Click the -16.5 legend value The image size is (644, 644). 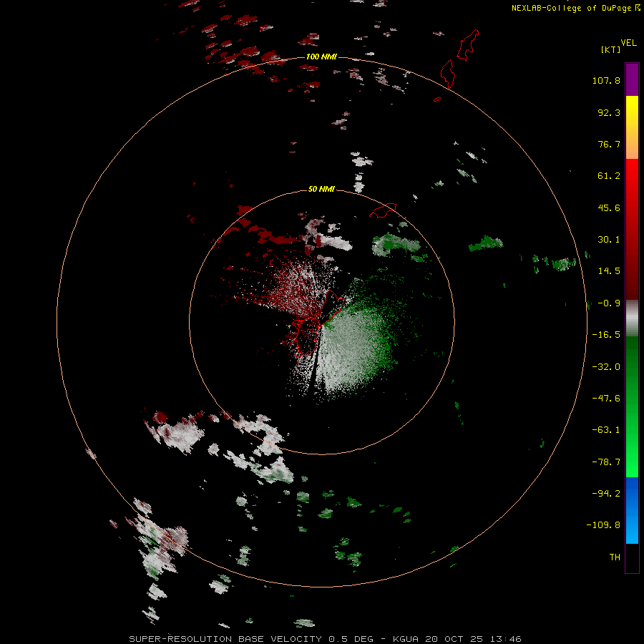pyautogui.click(x=606, y=335)
